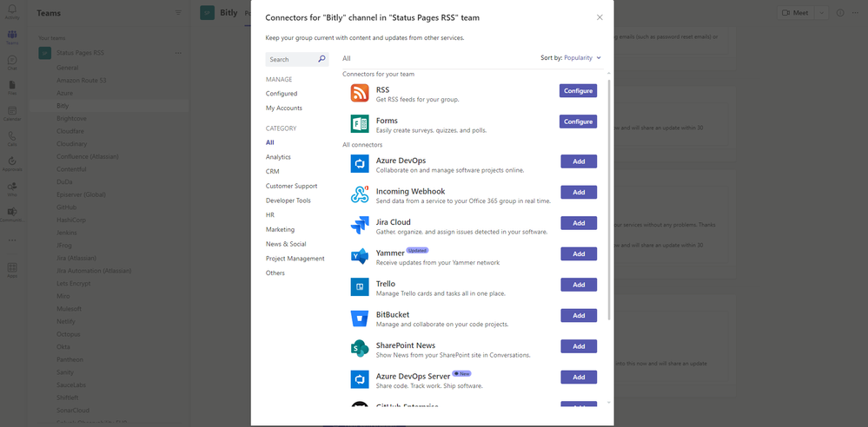Add the Yammer connector
The image size is (868, 427).
579,254
